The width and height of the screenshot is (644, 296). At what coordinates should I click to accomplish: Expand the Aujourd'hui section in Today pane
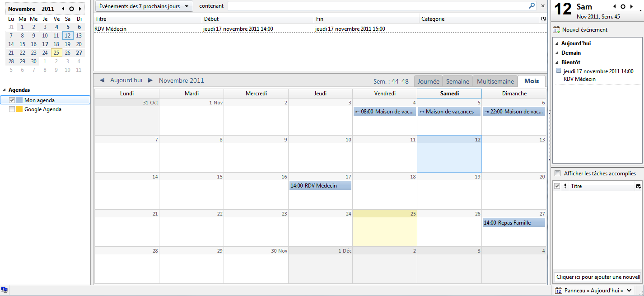coord(557,44)
